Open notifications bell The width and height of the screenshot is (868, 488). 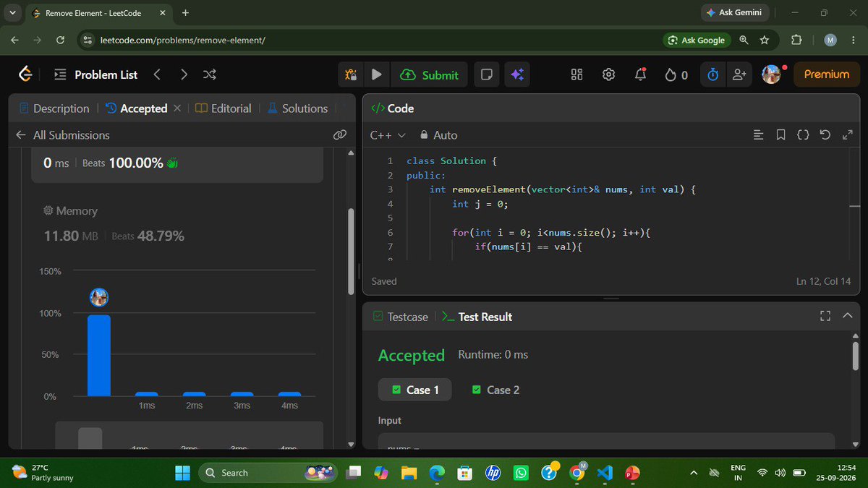(641, 74)
